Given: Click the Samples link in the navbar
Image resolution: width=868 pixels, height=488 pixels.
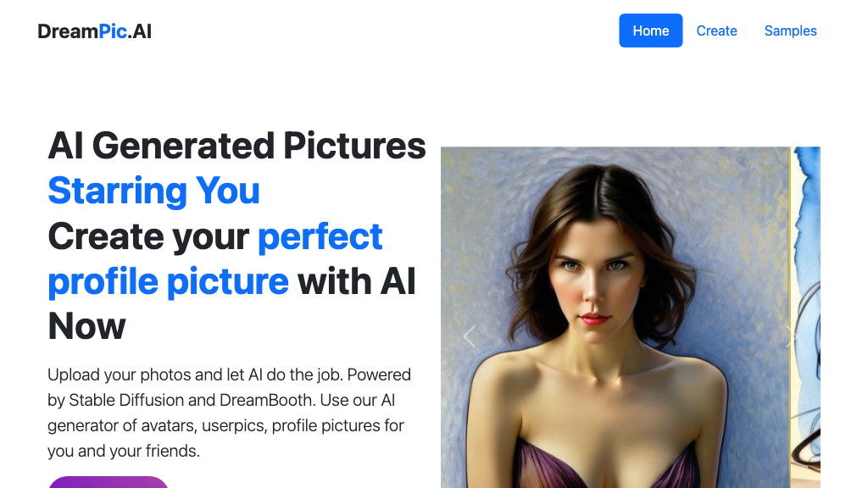Looking at the screenshot, I should [x=790, y=30].
